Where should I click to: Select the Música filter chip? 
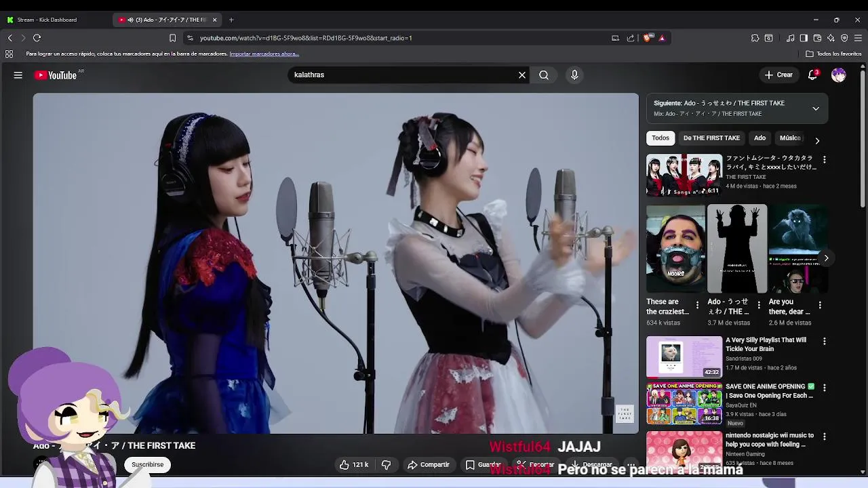pyautogui.click(x=790, y=138)
